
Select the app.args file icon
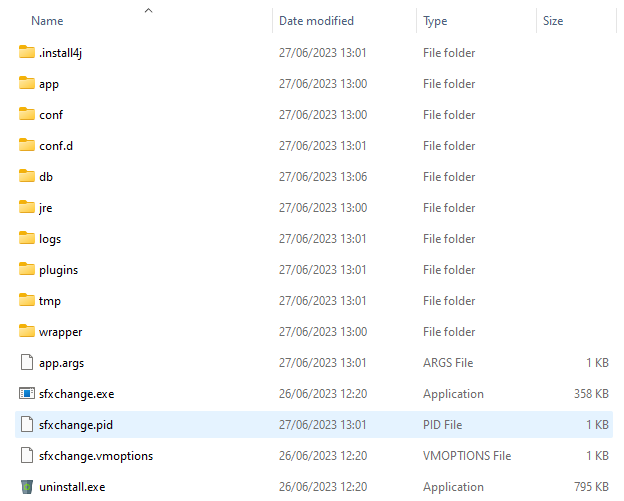coord(27,362)
